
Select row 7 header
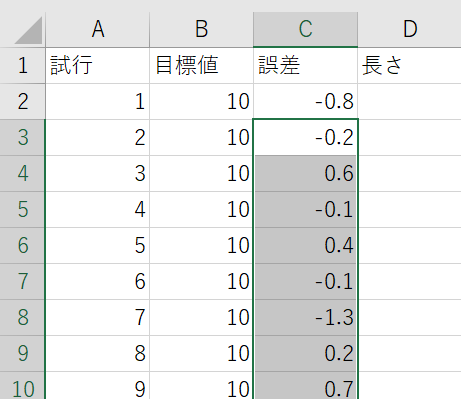(22, 281)
